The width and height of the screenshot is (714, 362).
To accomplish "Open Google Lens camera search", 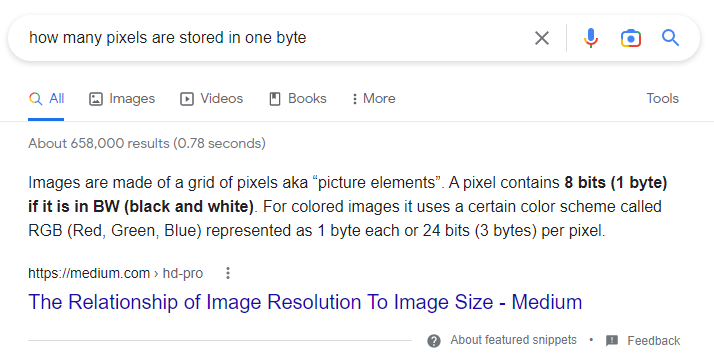I will pyautogui.click(x=631, y=38).
